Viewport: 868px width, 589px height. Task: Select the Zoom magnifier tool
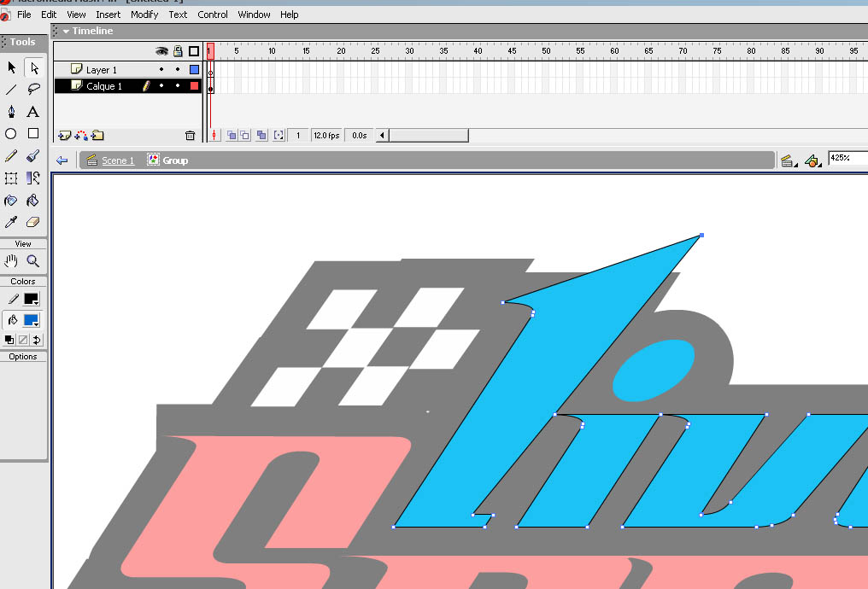pyautogui.click(x=33, y=260)
